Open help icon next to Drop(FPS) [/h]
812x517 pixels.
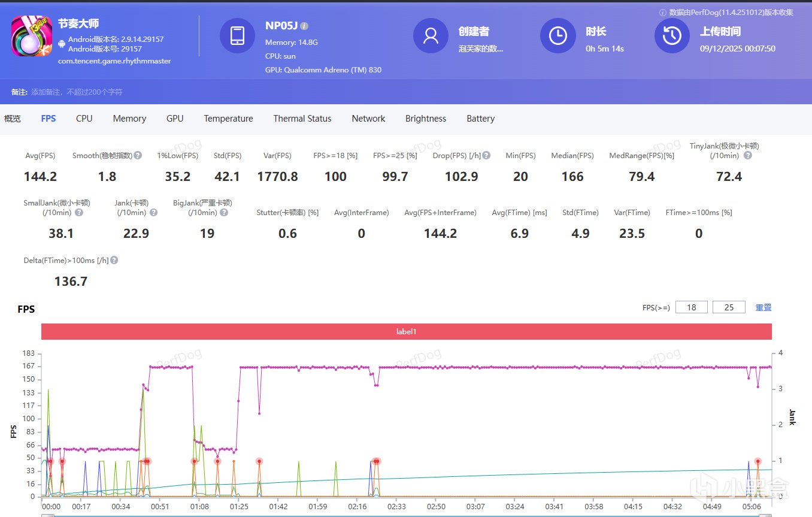486,156
